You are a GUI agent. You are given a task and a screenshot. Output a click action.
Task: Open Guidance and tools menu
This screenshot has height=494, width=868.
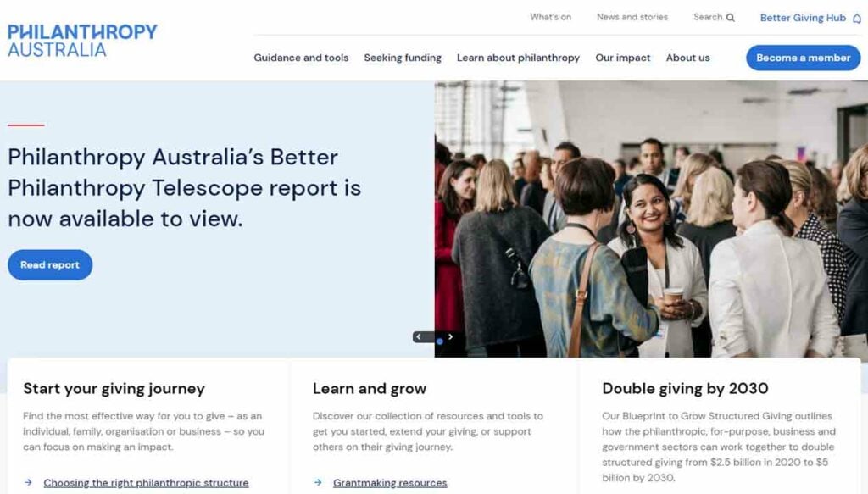(x=301, y=58)
